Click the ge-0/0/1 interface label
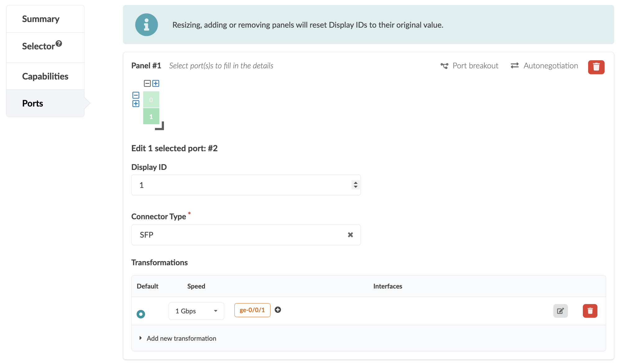The width and height of the screenshot is (626, 364). pyautogui.click(x=252, y=310)
